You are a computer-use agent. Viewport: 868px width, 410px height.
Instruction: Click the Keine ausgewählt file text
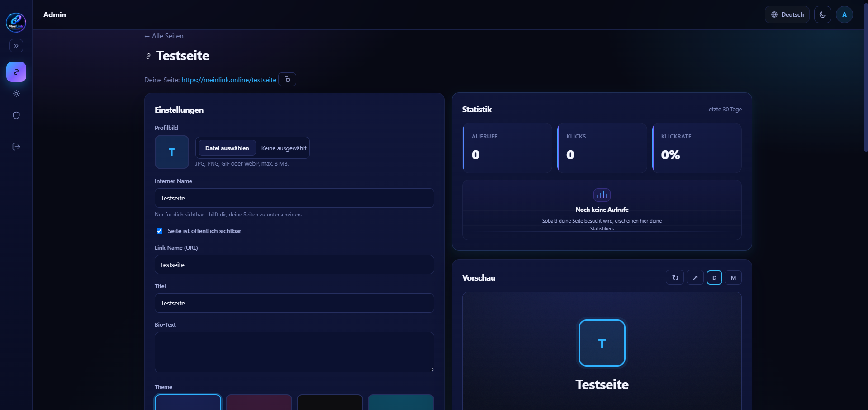click(x=284, y=148)
